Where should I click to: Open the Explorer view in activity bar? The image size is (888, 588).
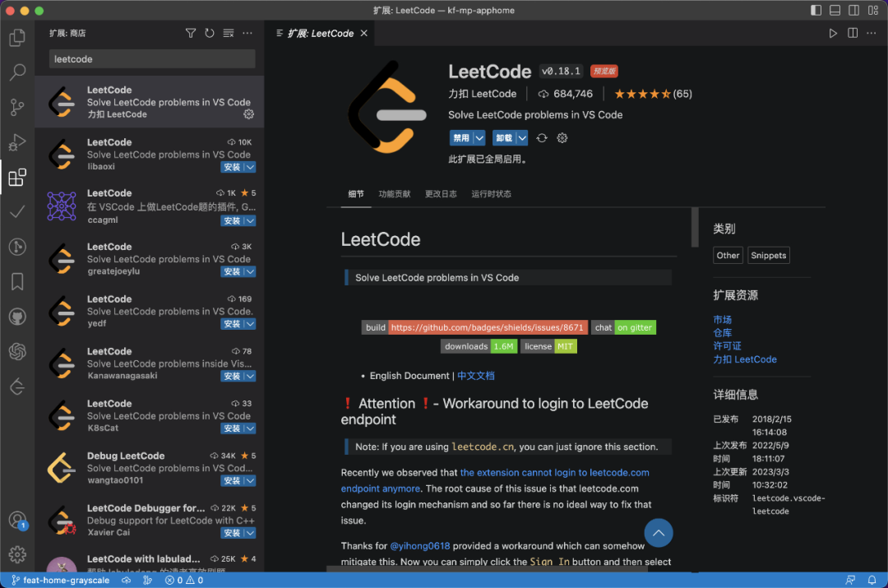[17, 37]
